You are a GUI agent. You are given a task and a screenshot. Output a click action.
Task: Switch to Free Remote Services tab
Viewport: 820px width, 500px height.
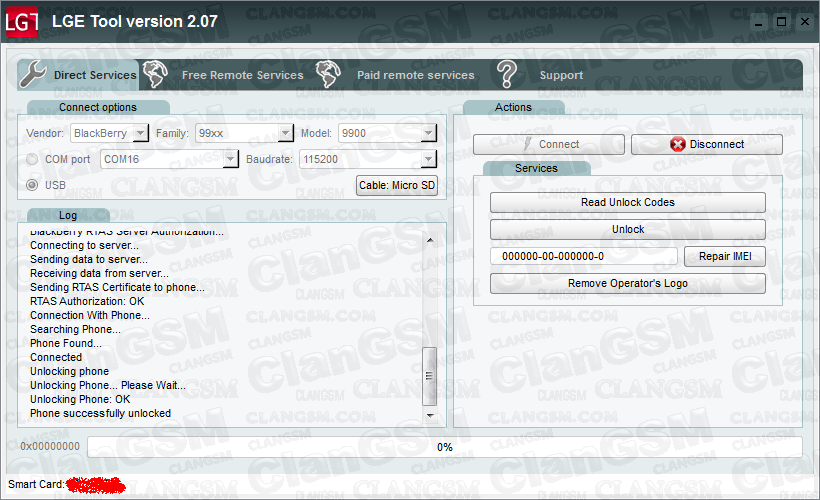[x=242, y=75]
